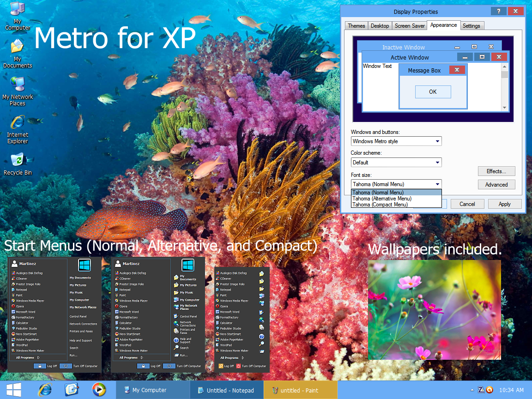The height and width of the screenshot is (399, 532).
Task: Click the ZoneAlarm system tray icon
Action: point(481,390)
